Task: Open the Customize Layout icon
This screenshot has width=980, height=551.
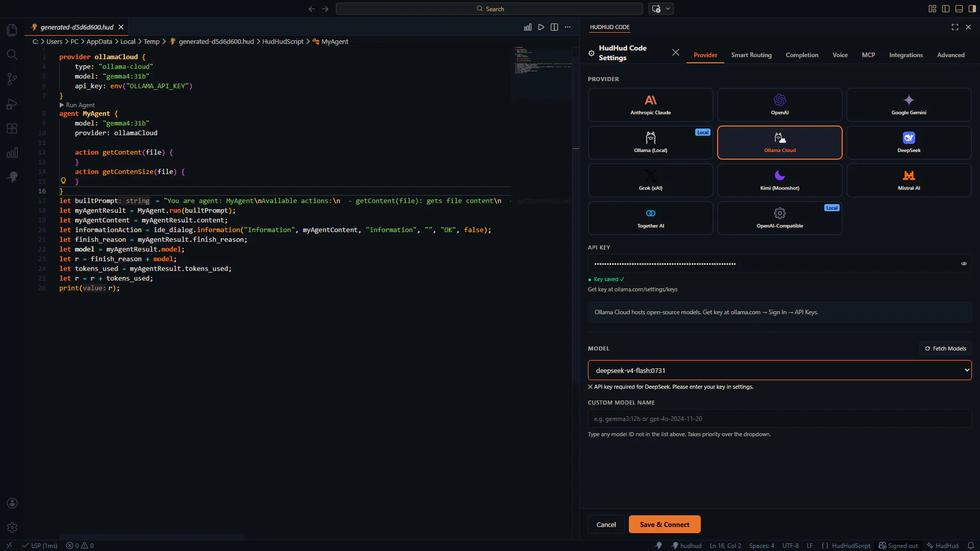Action: point(933,9)
